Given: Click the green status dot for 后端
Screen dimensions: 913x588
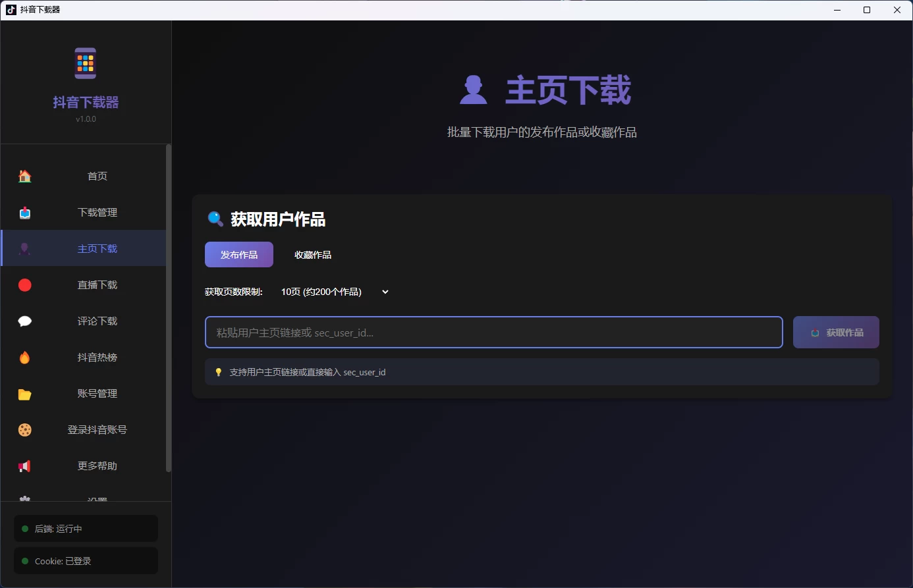Looking at the screenshot, I should [25, 529].
